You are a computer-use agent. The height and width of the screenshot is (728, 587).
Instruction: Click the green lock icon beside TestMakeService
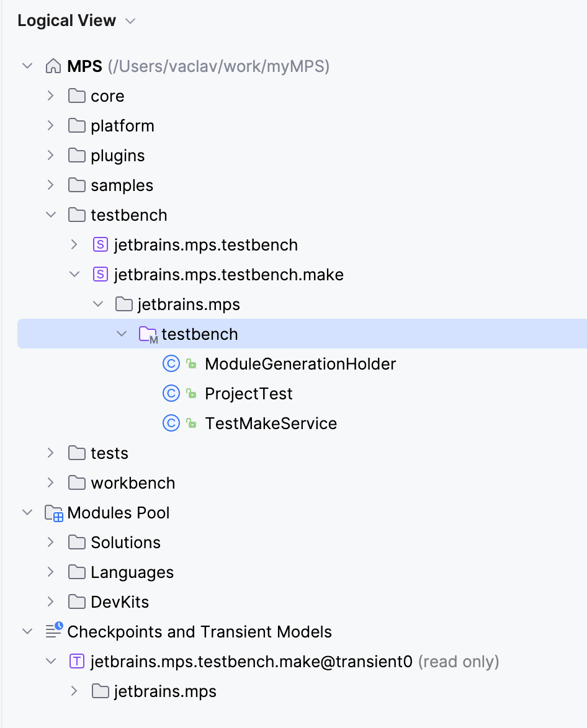(192, 424)
